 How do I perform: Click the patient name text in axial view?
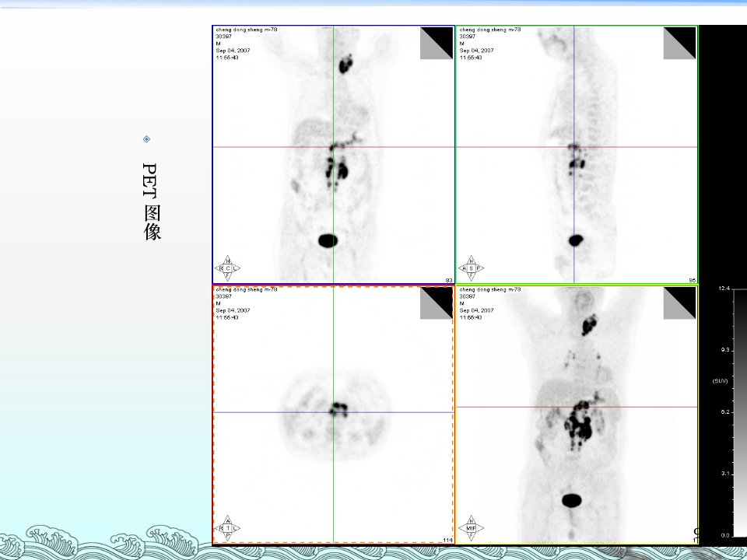pyautogui.click(x=247, y=289)
